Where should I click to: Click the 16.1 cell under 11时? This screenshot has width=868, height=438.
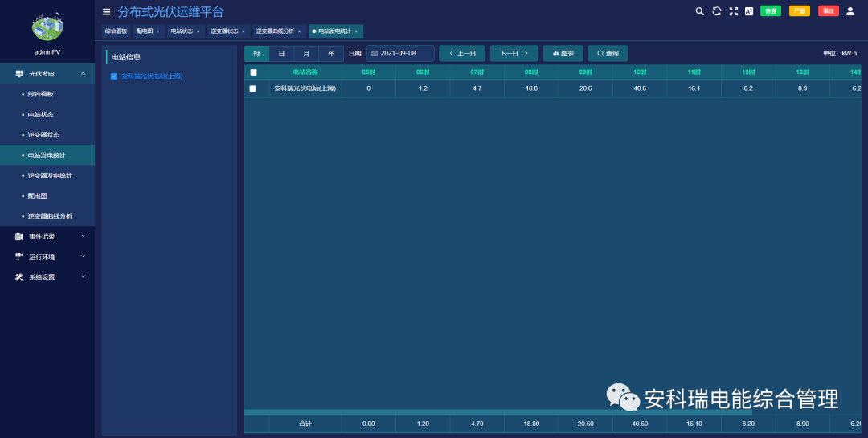pos(694,88)
